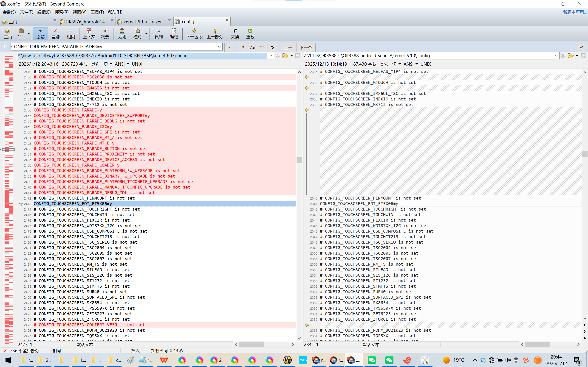Click the 主页 (Home) toolbar icon
The height and width of the screenshot is (367, 588).
coord(8,33)
